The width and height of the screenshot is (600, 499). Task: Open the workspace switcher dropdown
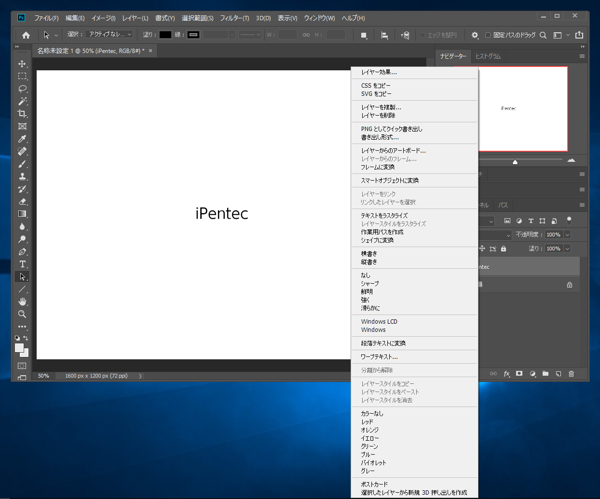561,35
